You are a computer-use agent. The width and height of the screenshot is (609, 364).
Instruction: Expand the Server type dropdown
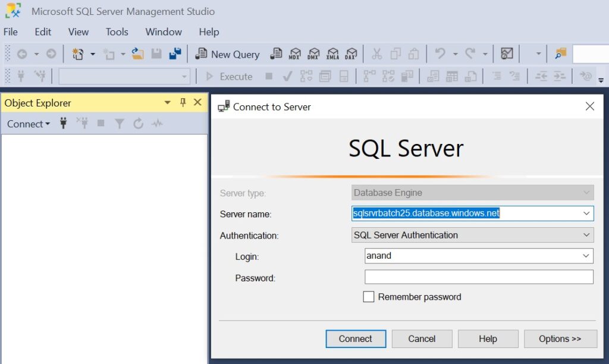click(x=586, y=193)
